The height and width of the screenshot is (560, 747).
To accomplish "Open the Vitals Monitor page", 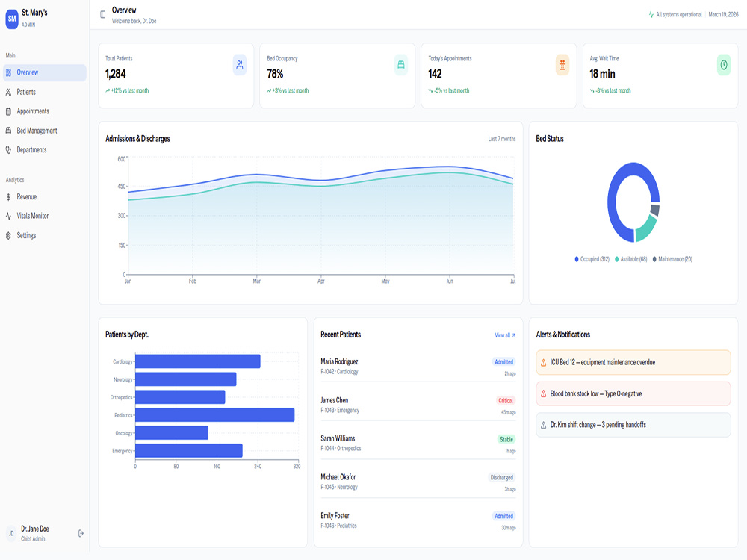I will tap(45, 217).
